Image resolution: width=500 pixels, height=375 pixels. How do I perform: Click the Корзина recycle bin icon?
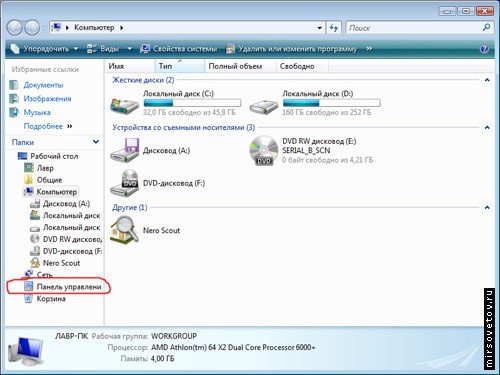point(29,299)
